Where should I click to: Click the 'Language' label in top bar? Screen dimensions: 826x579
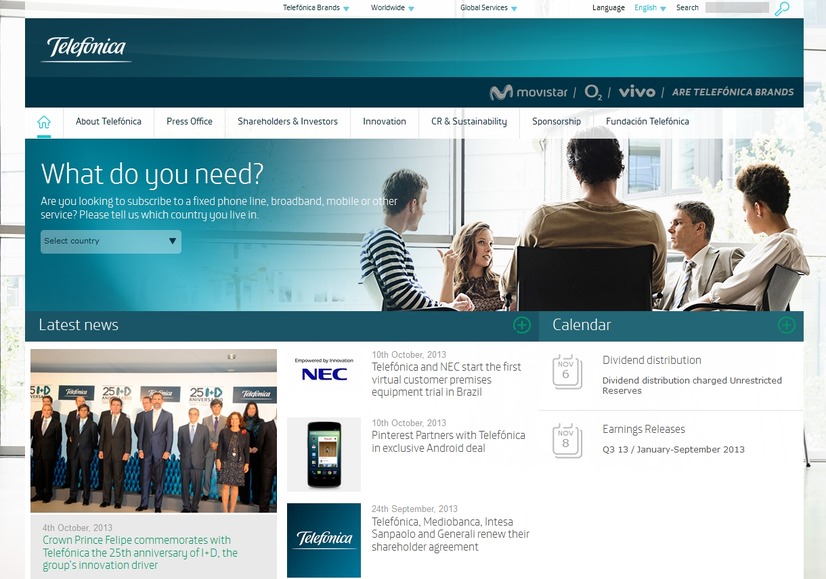click(608, 8)
